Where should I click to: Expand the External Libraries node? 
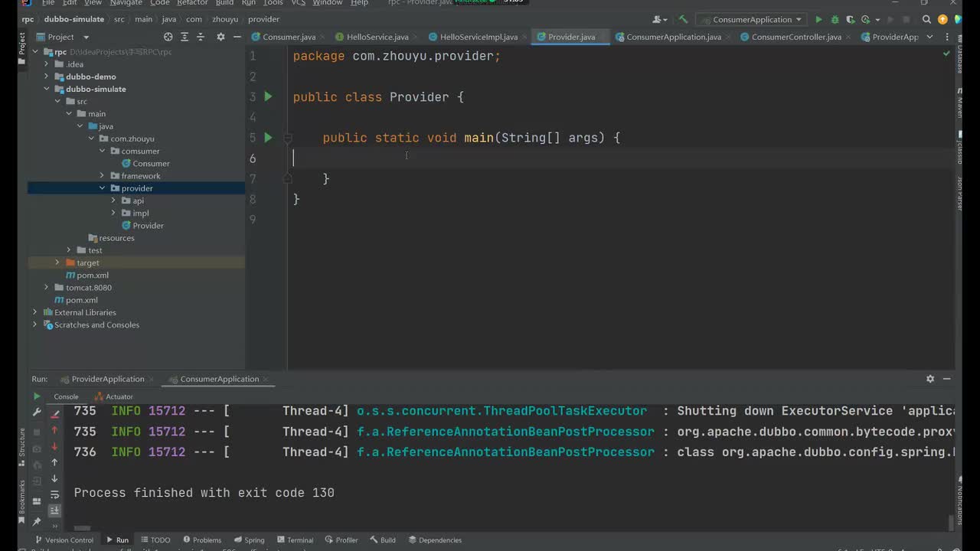tap(34, 312)
